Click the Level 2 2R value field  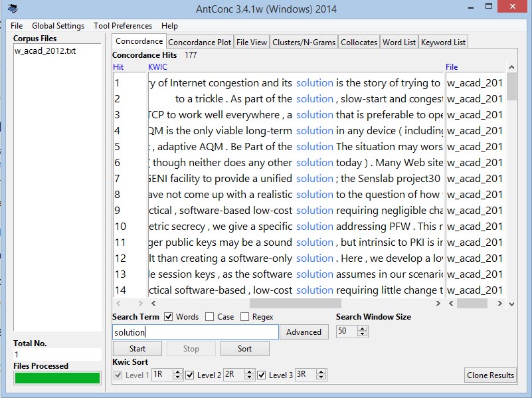(x=234, y=374)
